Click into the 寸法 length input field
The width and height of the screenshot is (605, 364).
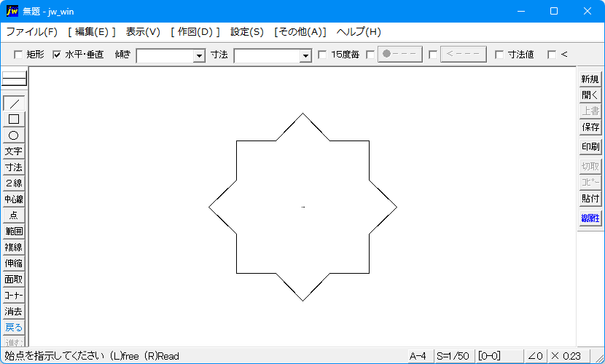pos(268,56)
